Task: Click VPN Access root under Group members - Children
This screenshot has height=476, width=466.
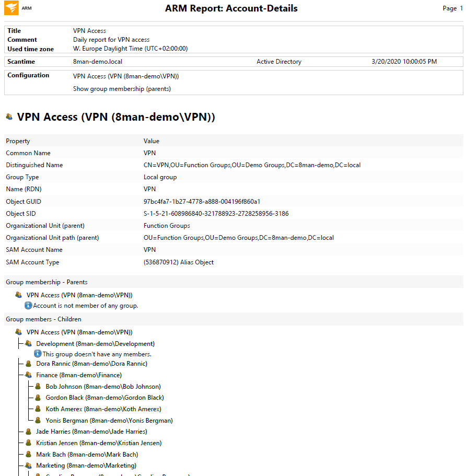Action: coord(79,332)
